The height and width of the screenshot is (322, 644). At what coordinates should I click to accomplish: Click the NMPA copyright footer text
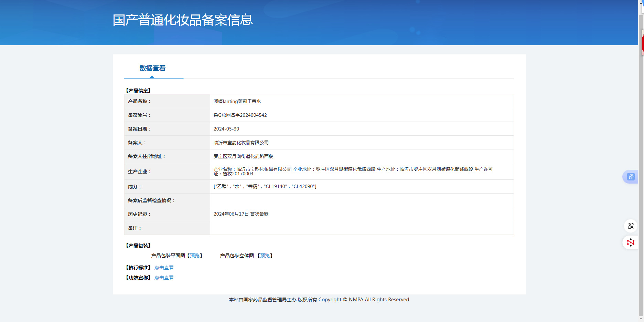tap(319, 300)
